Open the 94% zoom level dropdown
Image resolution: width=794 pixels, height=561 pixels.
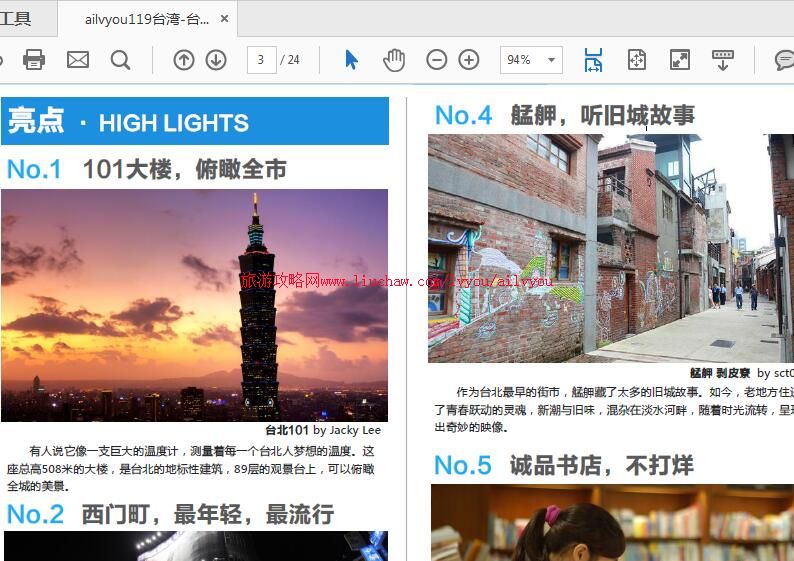point(551,60)
